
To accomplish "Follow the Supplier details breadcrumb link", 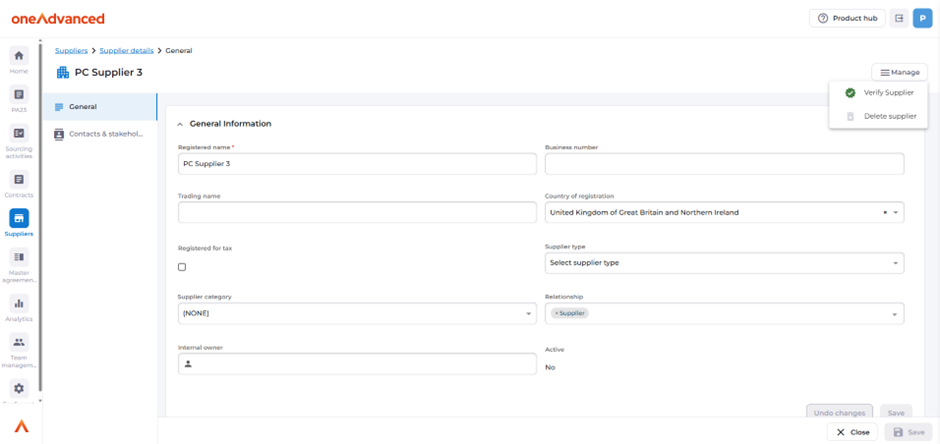I will click(125, 50).
